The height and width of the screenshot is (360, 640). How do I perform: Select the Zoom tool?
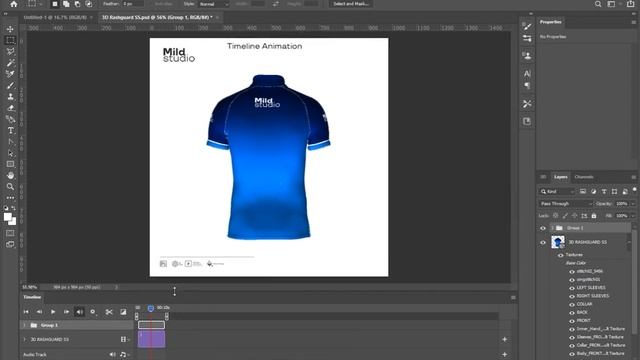(10, 187)
